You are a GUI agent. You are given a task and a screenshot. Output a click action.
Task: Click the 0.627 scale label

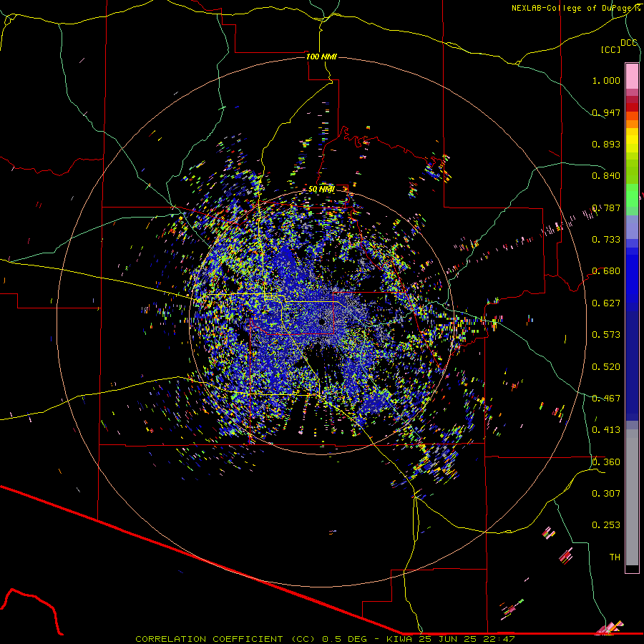click(x=606, y=303)
